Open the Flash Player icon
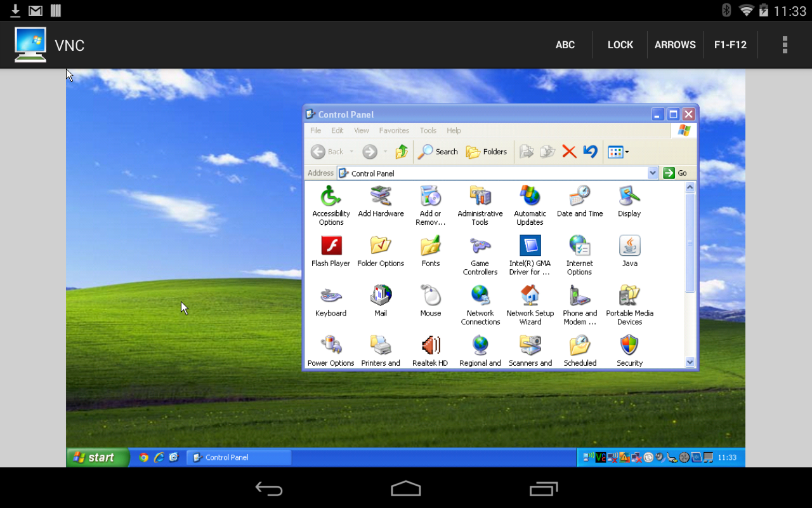812x508 pixels. (x=331, y=247)
